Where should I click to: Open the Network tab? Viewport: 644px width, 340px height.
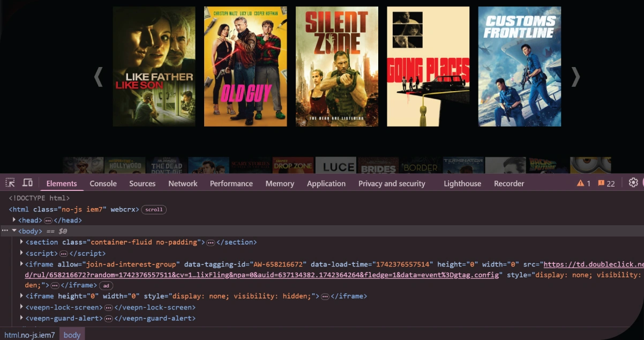tap(183, 183)
